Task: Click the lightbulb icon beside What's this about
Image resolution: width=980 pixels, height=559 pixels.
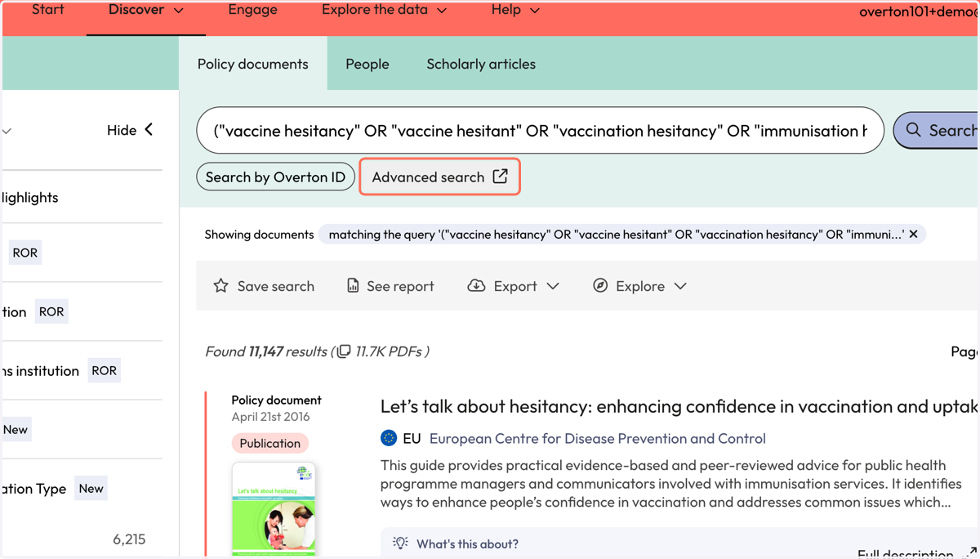Action: coord(400,543)
